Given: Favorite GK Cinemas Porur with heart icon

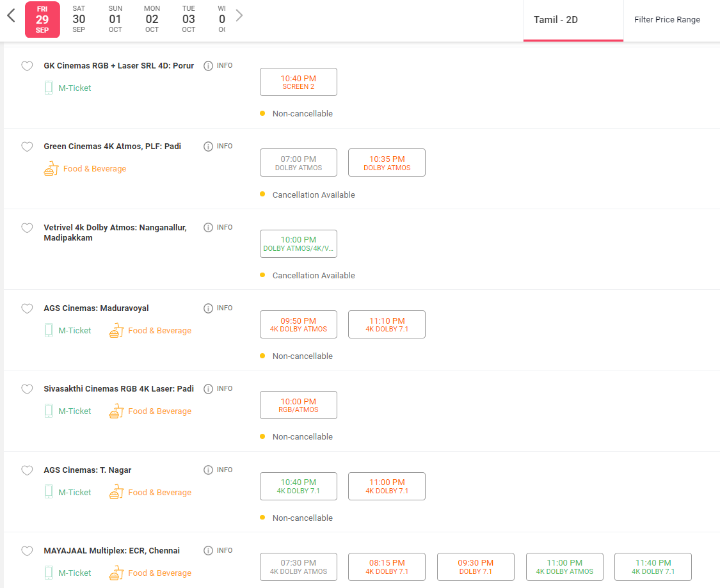Looking at the screenshot, I should (27, 66).
